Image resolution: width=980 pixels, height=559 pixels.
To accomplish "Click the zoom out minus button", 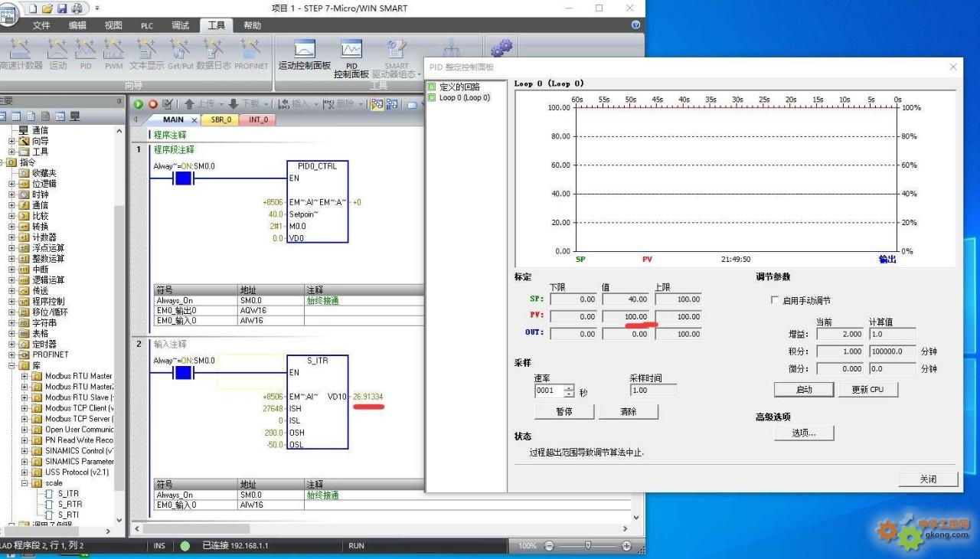I will pyautogui.click(x=548, y=546).
